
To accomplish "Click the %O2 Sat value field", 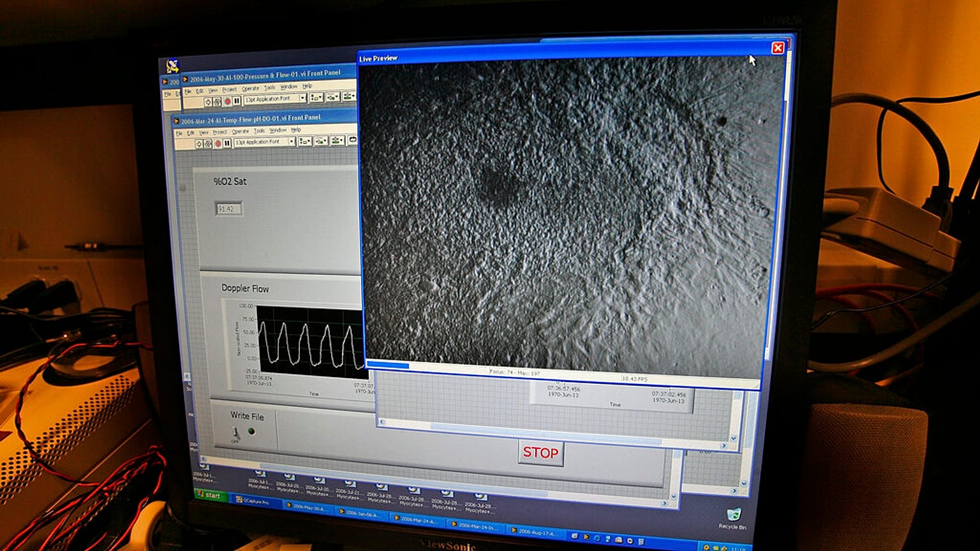I will tap(228, 209).
